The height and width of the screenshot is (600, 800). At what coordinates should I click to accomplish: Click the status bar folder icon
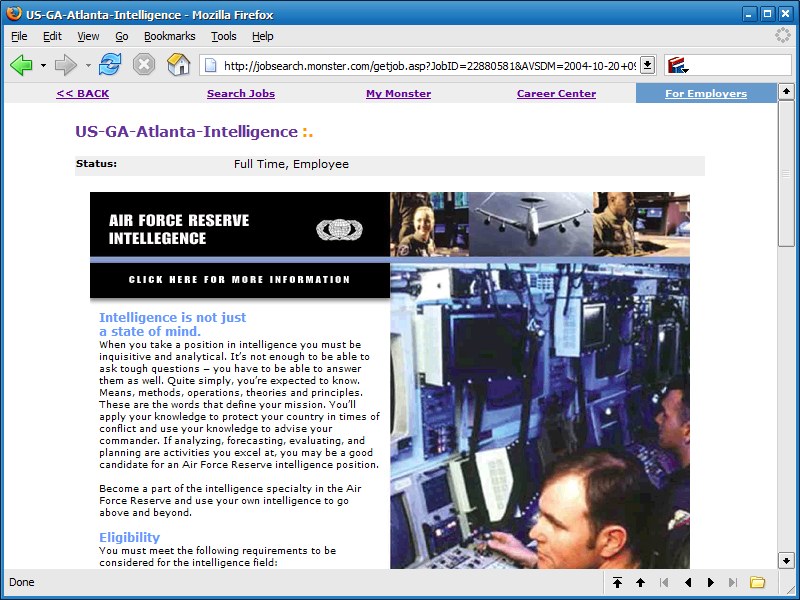(x=757, y=582)
